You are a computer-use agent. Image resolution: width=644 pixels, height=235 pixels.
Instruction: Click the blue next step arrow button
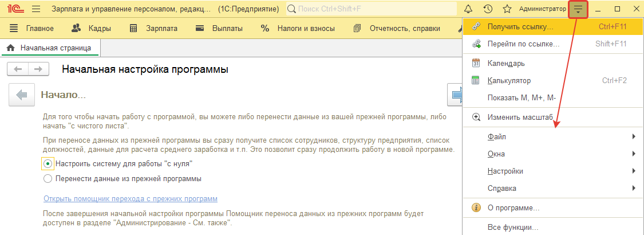pyautogui.click(x=455, y=95)
